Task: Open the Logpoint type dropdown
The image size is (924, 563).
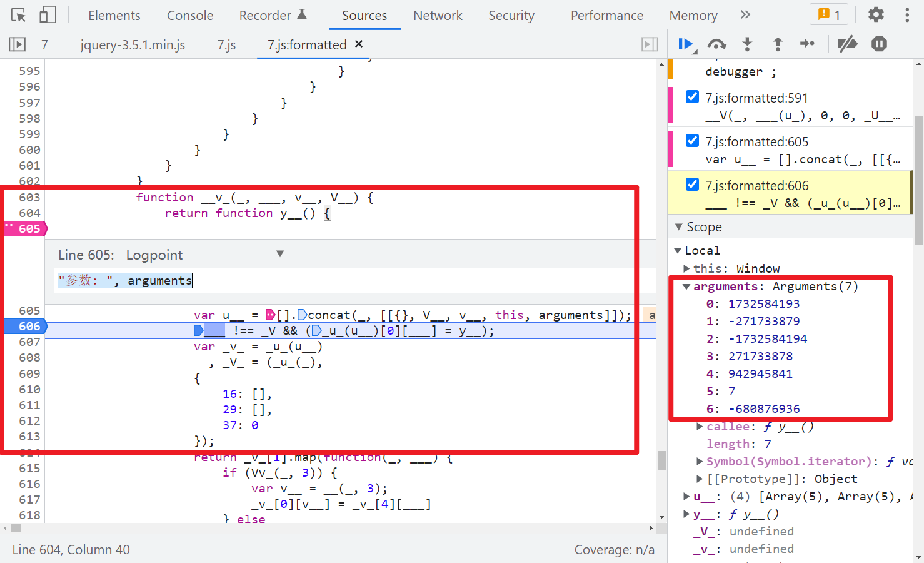Action: tap(205, 255)
